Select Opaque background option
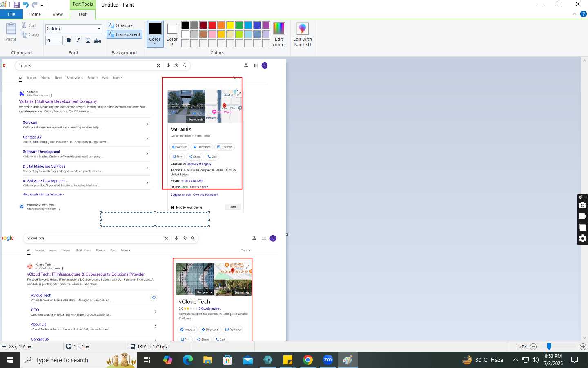The width and height of the screenshot is (588, 368). pyautogui.click(x=120, y=25)
